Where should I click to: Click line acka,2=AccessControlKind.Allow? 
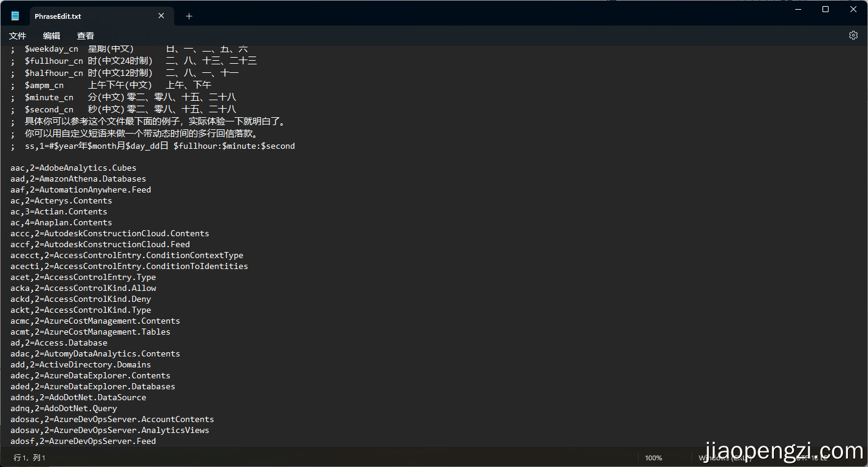(x=83, y=288)
